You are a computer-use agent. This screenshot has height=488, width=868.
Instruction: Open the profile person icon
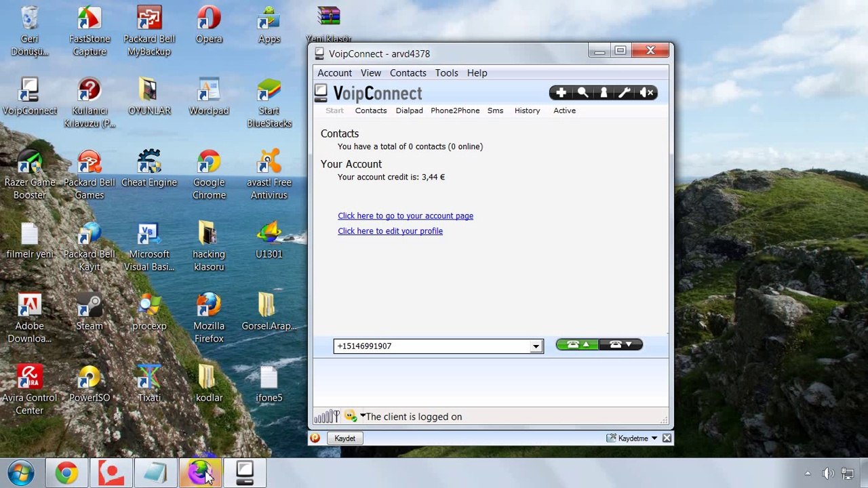604,93
